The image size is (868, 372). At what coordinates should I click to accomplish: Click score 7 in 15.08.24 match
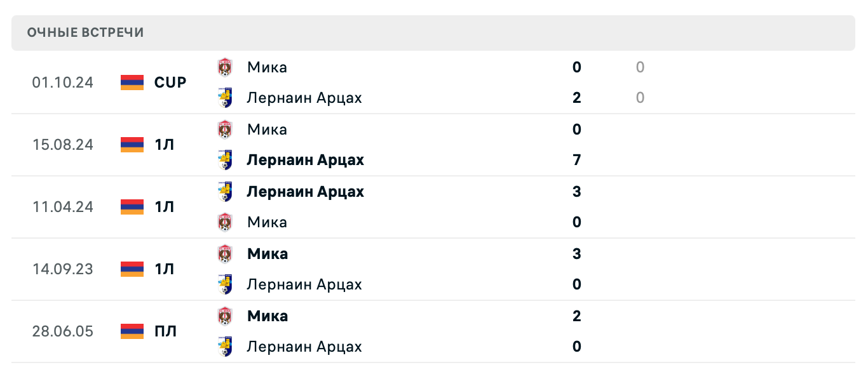(577, 160)
